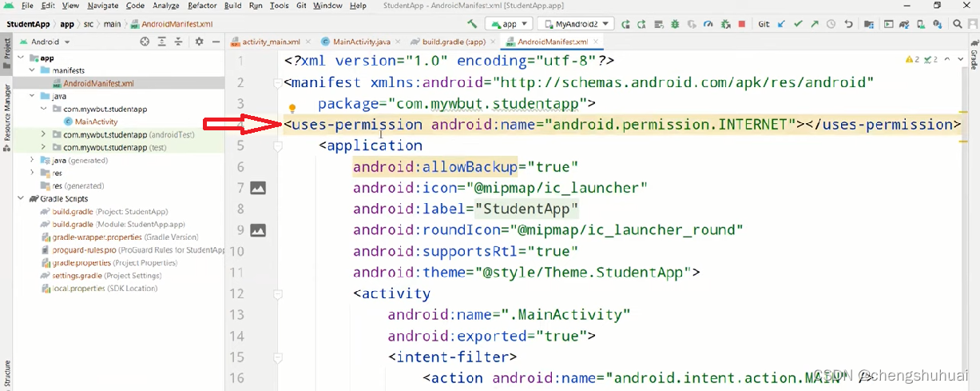
Task: Select gradle-wrapper.properties in the tree
Action: (x=119, y=237)
